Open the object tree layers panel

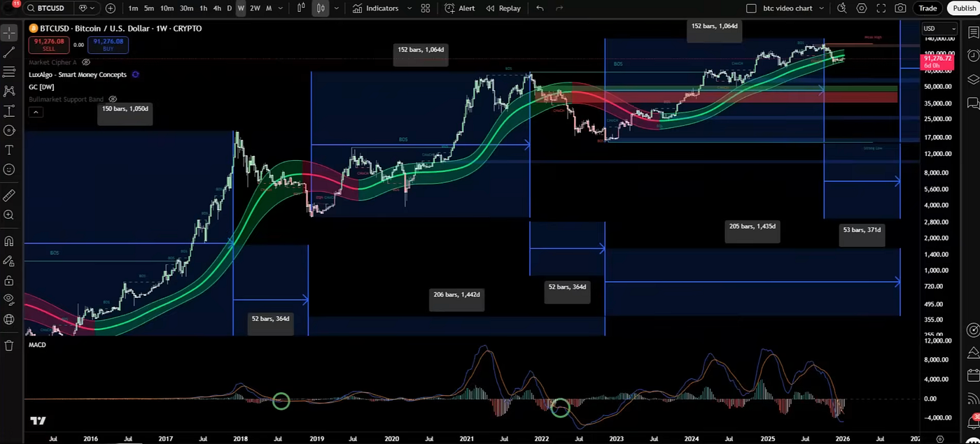click(972, 80)
